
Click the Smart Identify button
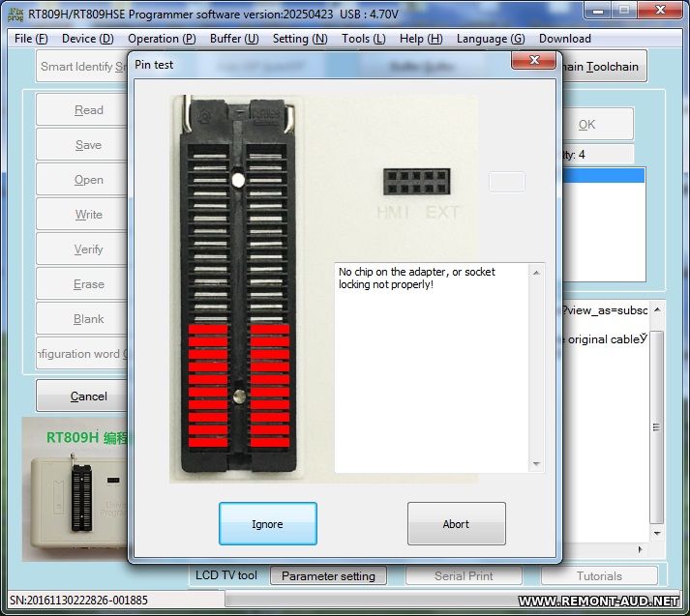pos(82,66)
